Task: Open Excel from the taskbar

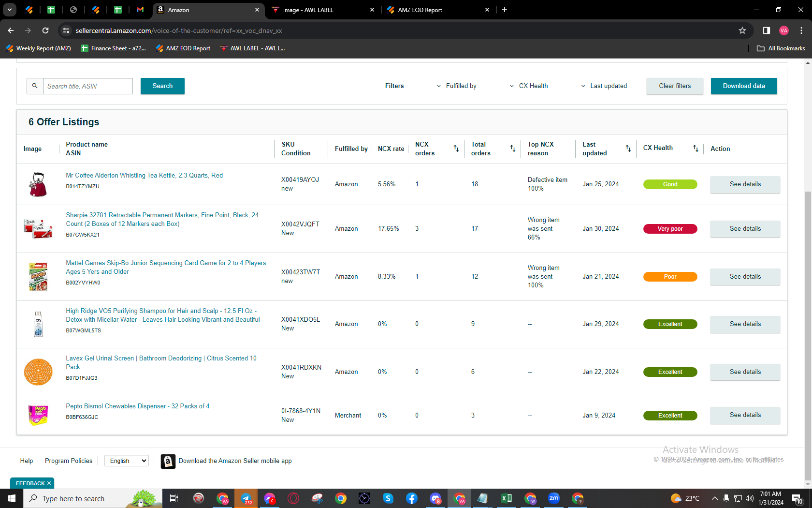Action: pyautogui.click(x=507, y=498)
